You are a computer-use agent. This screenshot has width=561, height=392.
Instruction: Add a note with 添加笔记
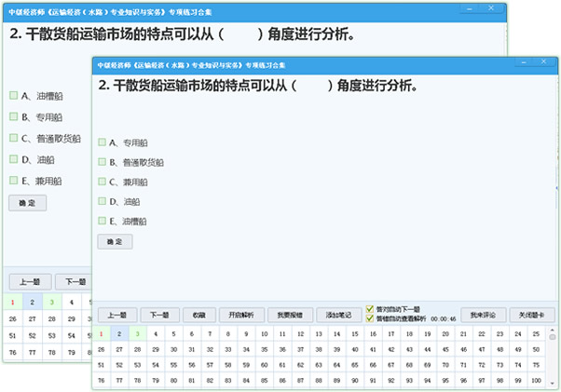pos(338,315)
